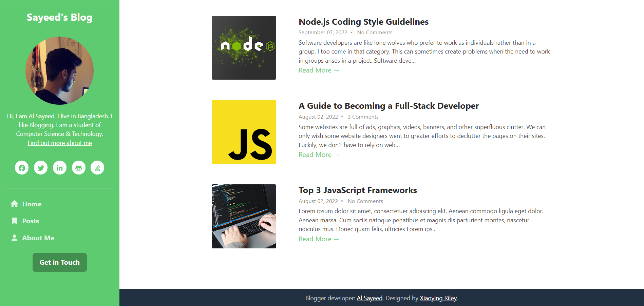Open the Sayeed's Blog title link

[x=60, y=17]
